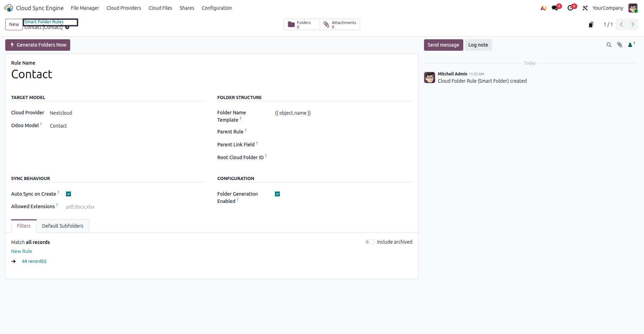Click the AI assistant icon in the top bar
The width and height of the screenshot is (644, 334).
pos(544,8)
